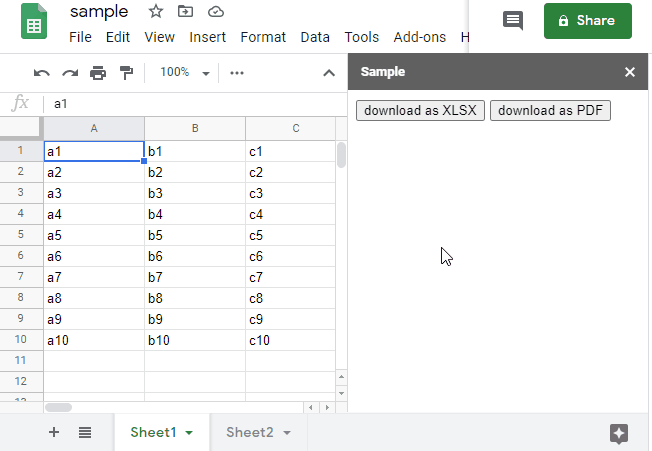Open the comment history icon
This screenshot has height=451, width=652.
(x=513, y=20)
